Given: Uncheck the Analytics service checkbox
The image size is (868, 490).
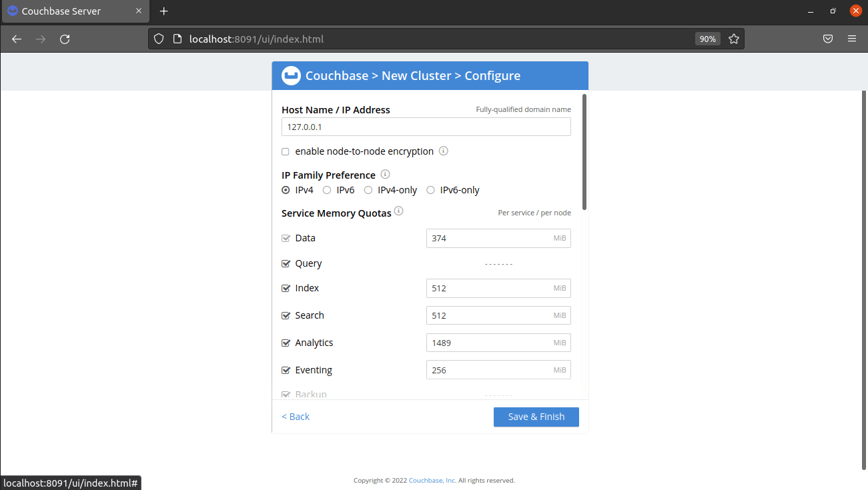Looking at the screenshot, I should click(x=286, y=343).
